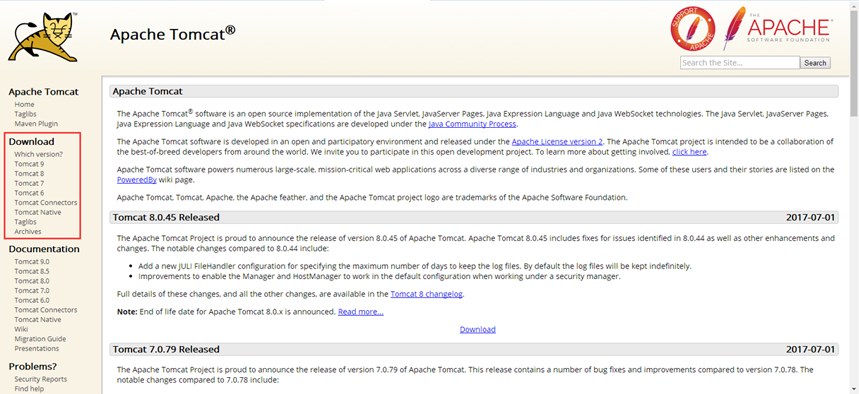Click the page vertical scrollbar
The height and width of the screenshot is (394, 859).
coord(854,197)
